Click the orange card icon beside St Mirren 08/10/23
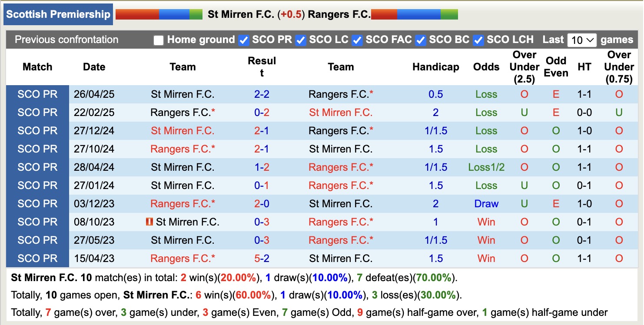The image size is (644, 325). click(149, 222)
